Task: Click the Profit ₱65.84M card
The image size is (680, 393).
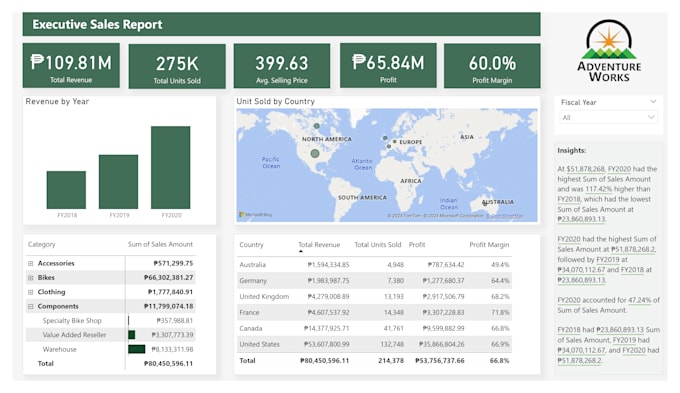Action: click(388, 66)
